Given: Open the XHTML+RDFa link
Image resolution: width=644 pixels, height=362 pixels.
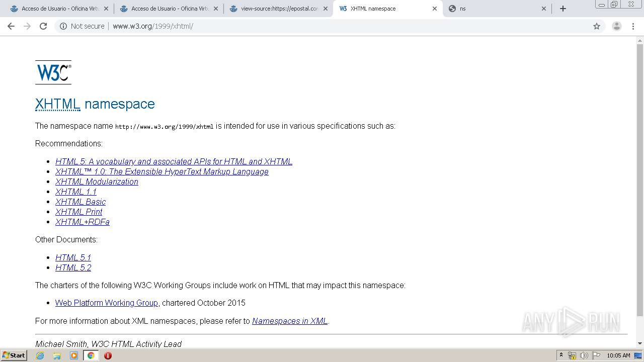Looking at the screenshot, I should [x=83, y=222].
